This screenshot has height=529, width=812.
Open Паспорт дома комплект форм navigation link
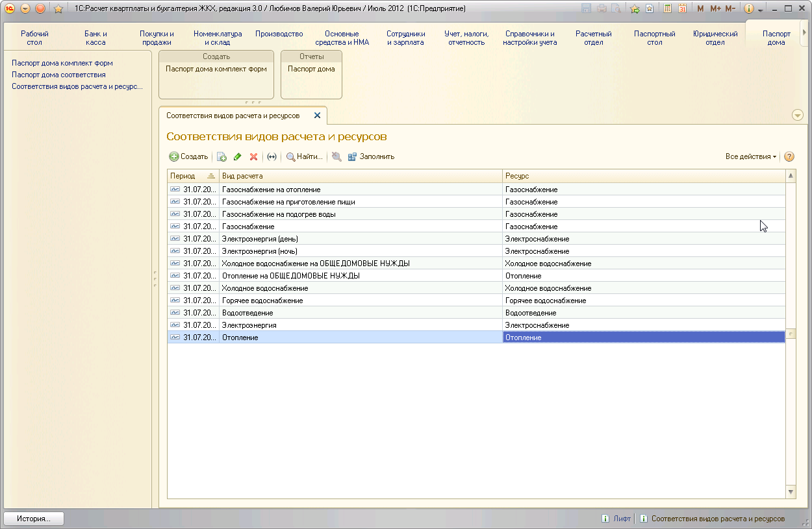tap(62, 63)
